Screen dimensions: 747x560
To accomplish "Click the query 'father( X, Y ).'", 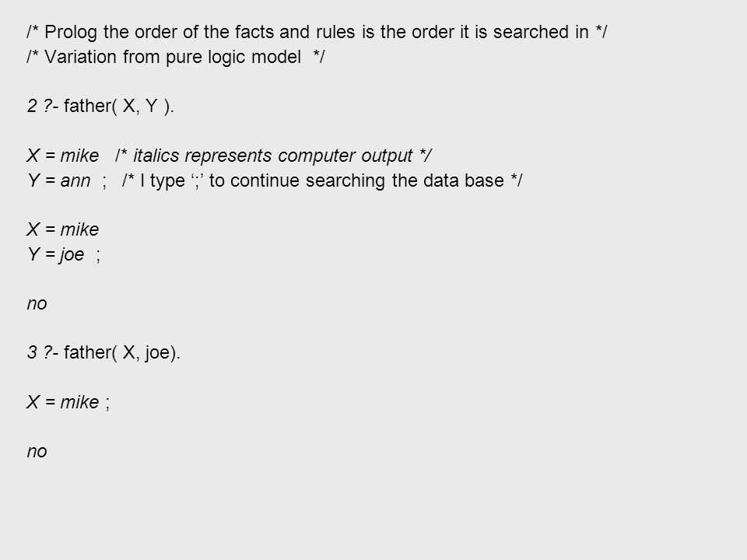I will [119, 107].
